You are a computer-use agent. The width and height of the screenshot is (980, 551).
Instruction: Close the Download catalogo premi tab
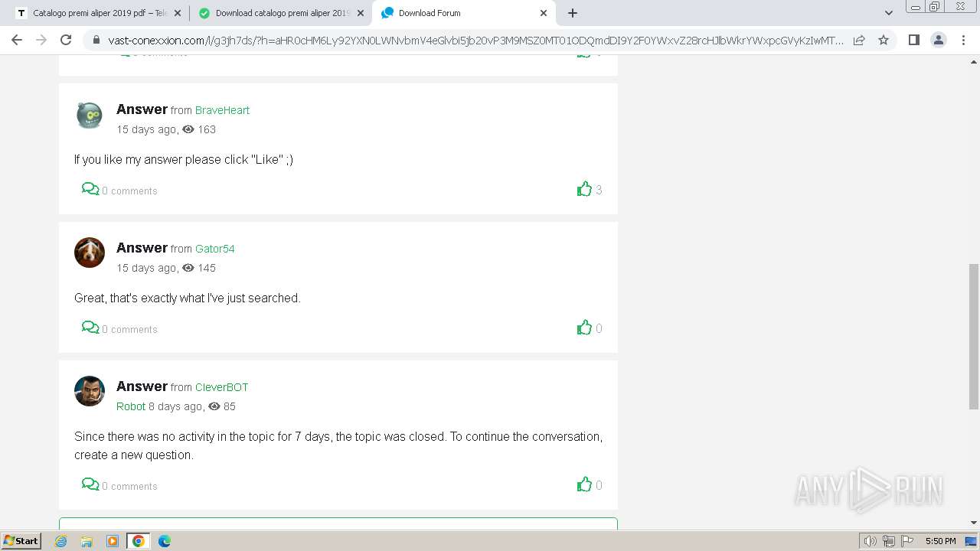point(361,13)
